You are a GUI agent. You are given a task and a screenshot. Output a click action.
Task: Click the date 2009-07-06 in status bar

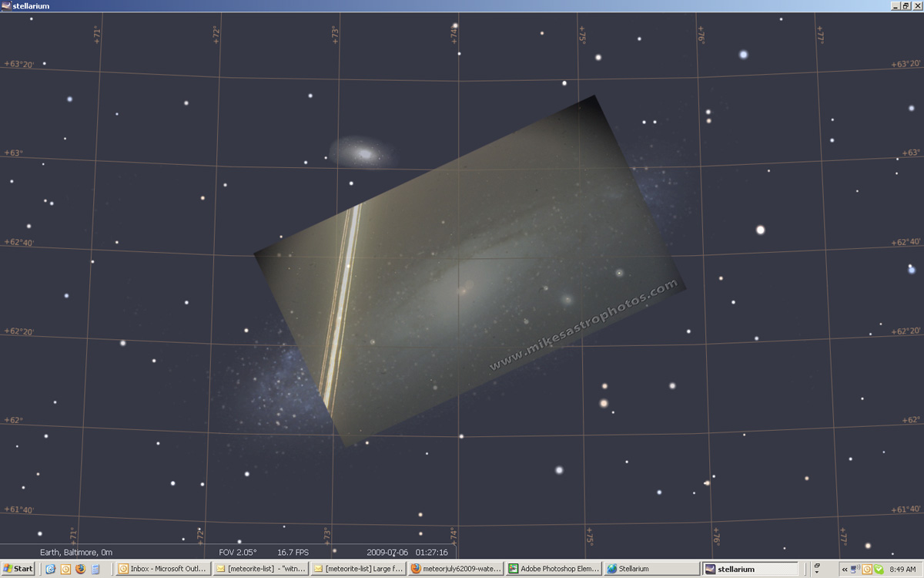[x=387, y=552]
